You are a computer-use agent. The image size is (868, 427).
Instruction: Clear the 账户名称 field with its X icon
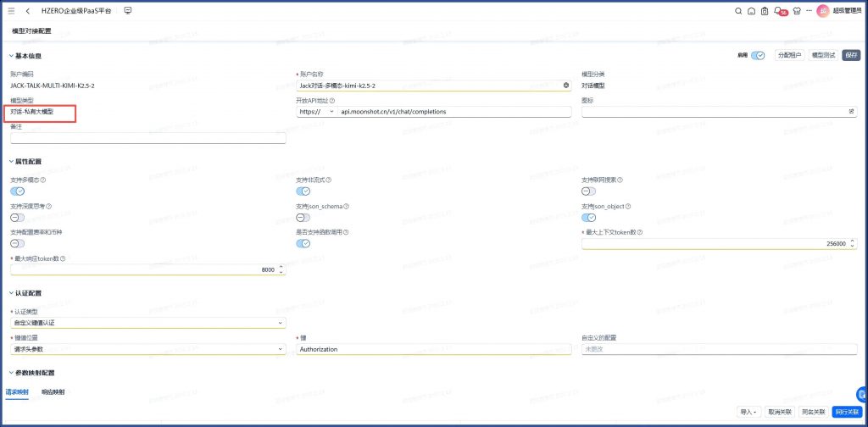click(566, 86)
